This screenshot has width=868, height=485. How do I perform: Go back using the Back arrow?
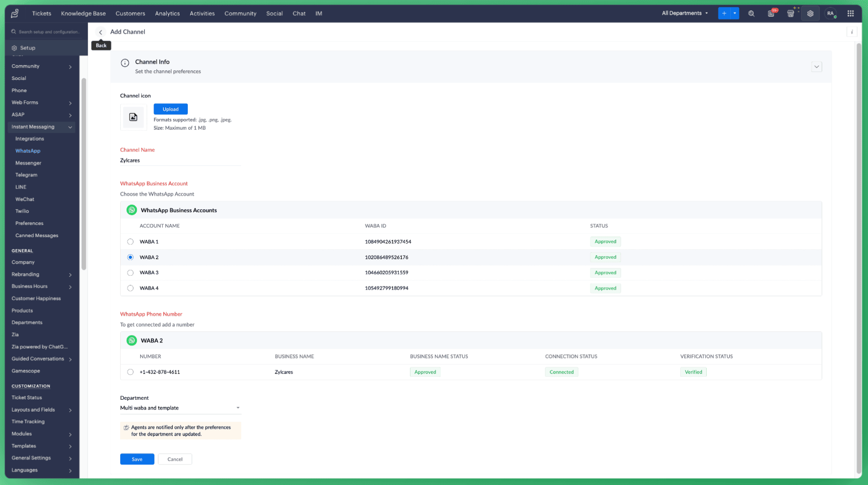pos(101,32)
